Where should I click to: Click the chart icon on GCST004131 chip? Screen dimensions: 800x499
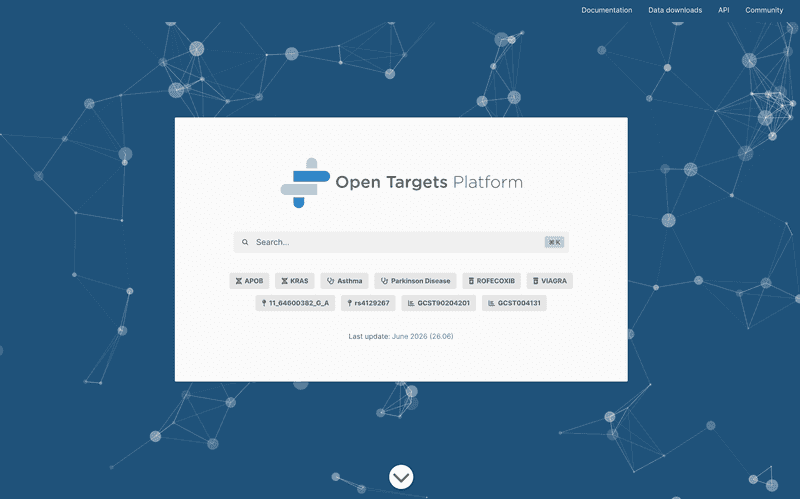(491, 303)
